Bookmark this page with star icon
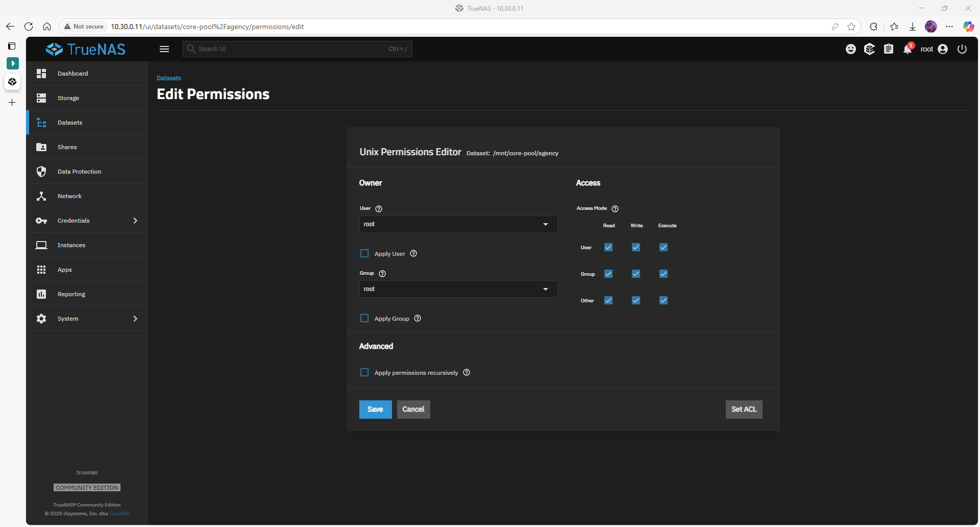This screenshot has width=980, height=527. point(851,27)
